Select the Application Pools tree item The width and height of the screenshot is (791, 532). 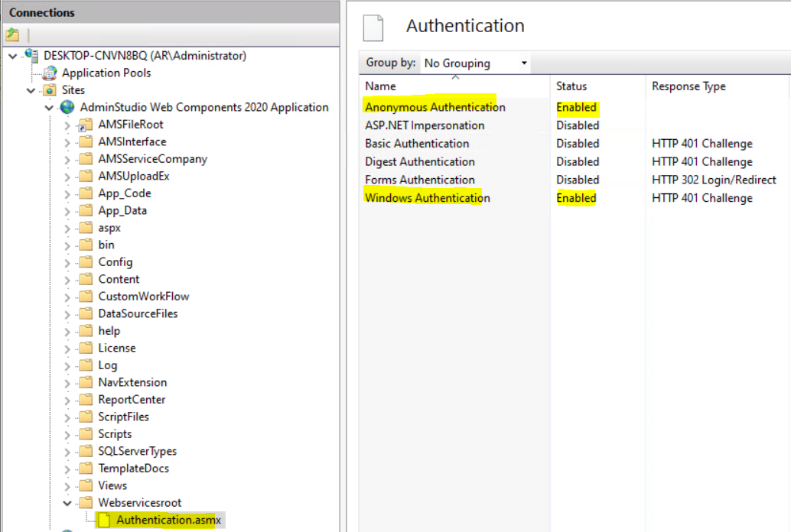(x=106, y=73)
